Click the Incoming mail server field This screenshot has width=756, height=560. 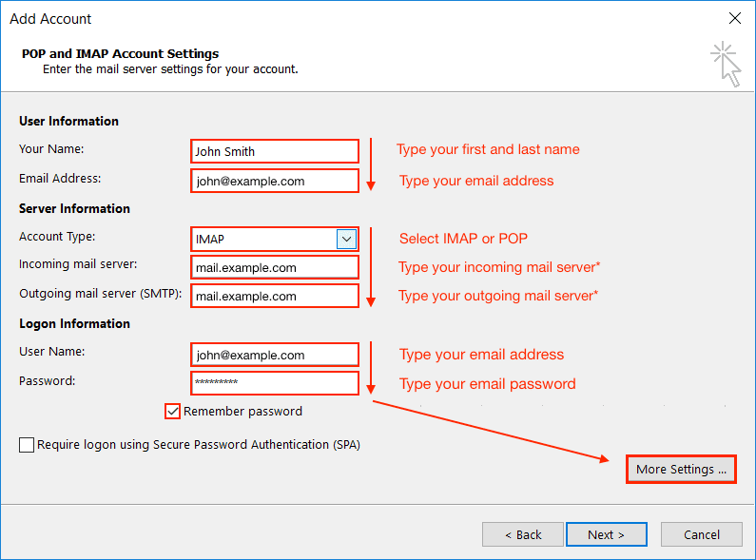[x=275, y=268]
